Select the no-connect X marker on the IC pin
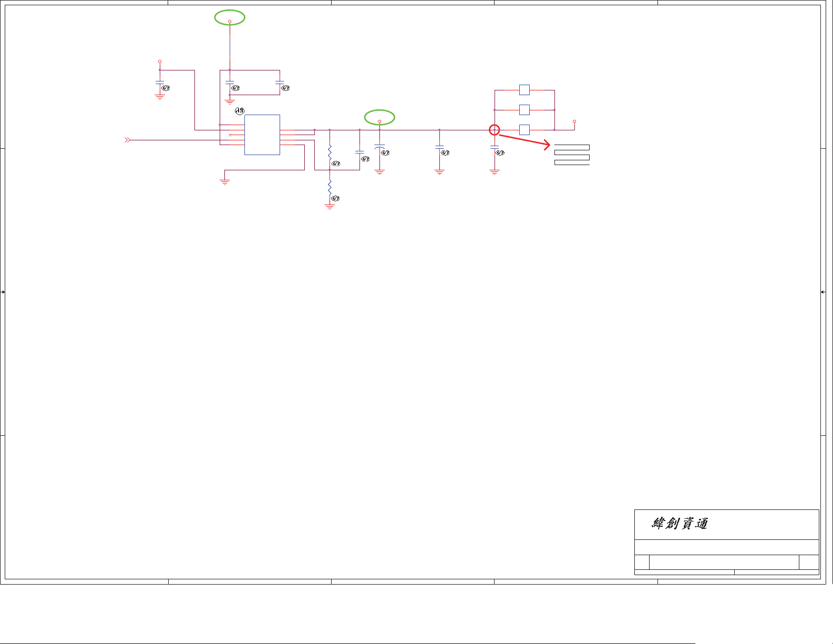 click(230, 135)
